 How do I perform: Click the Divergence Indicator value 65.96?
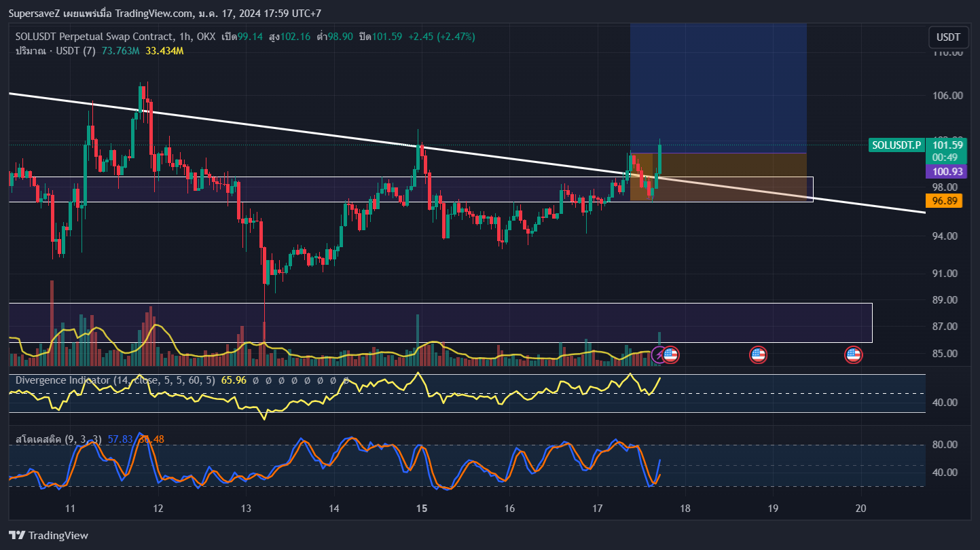(x=233, y=380)
